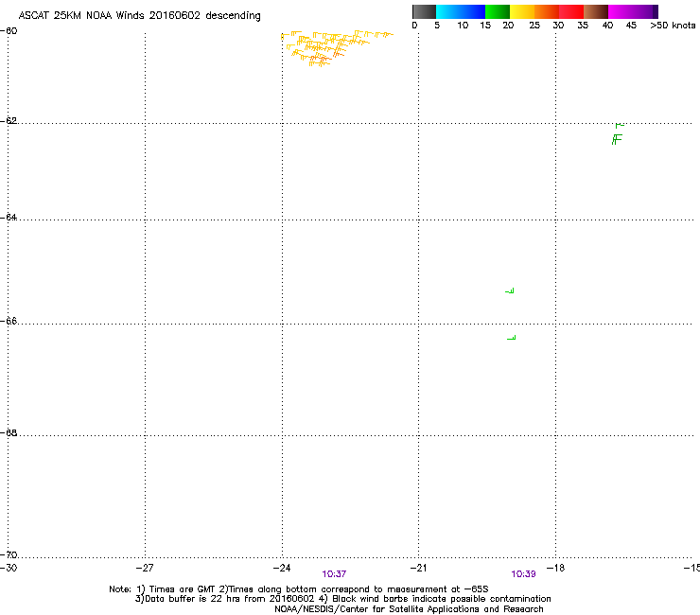This screenshot has height=615, width=700.
Task: Click the brown 35-40 knots color segment
Action: 596,11
